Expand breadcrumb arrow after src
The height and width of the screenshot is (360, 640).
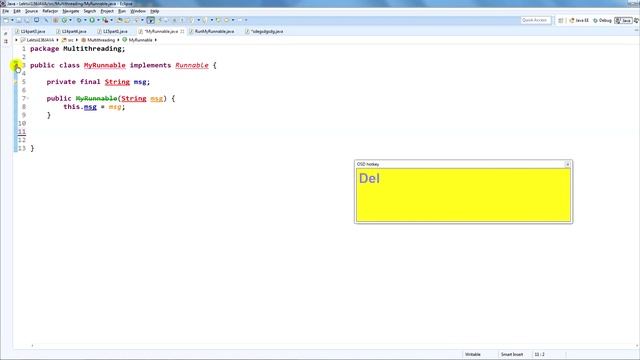point(76,40)
